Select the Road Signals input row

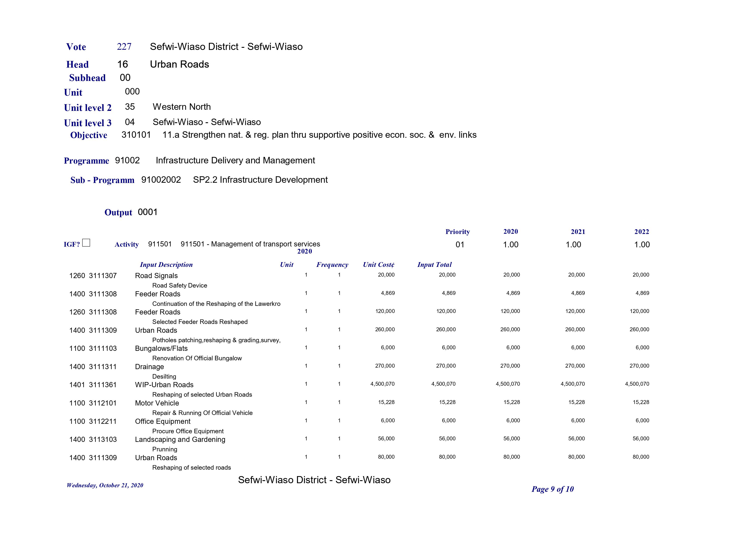pos(156,276)
